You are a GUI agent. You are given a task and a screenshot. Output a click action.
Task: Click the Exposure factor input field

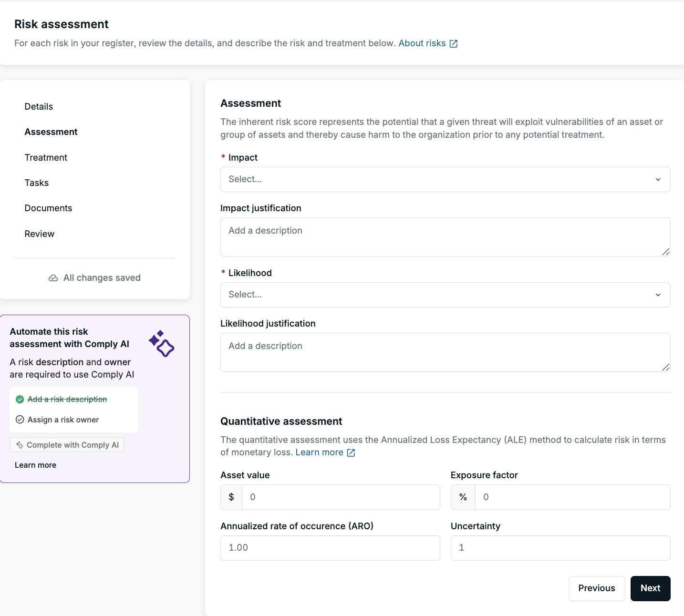pyautogui.click(x=572, y=497)
